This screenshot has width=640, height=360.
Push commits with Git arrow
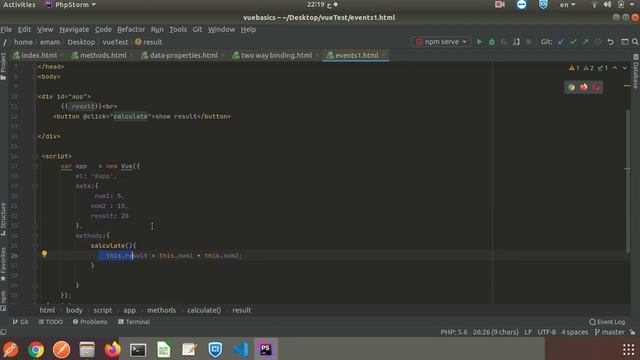[586, 42]
